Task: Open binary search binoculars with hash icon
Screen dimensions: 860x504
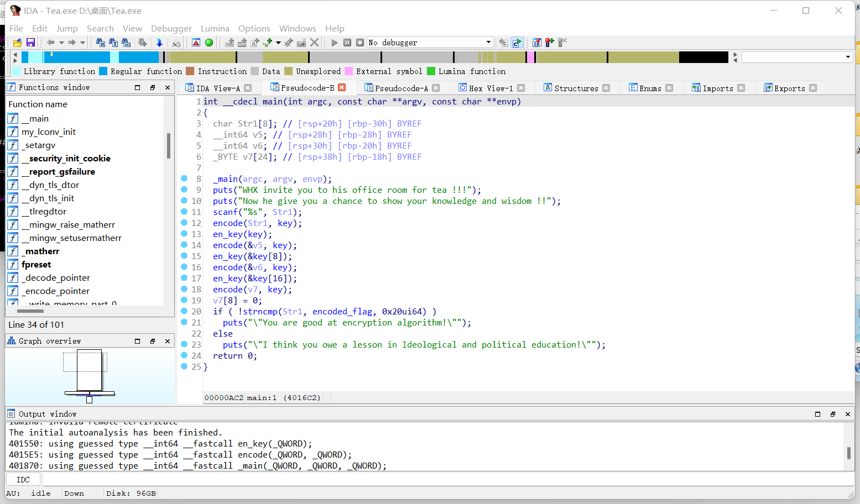Action: tap(100, 43)
